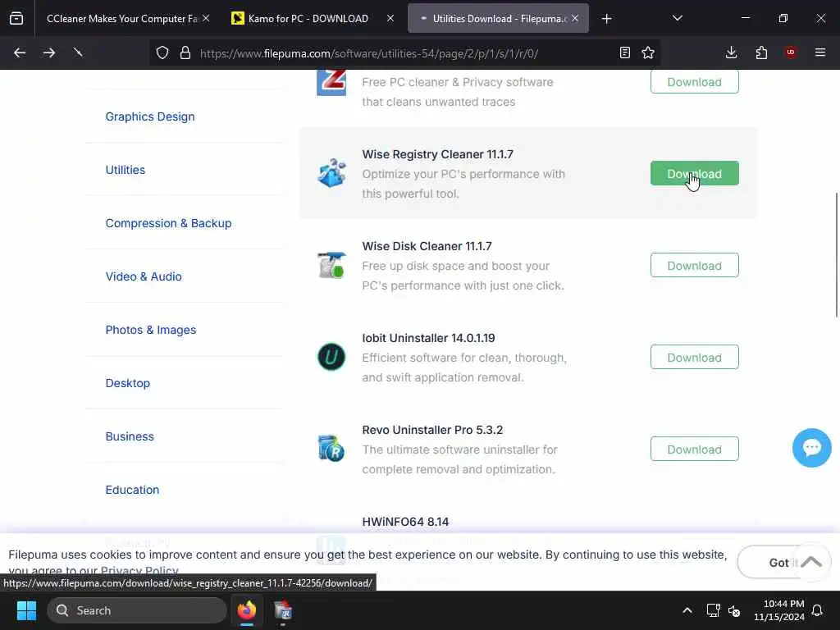The width and height of the screenshot is (840, 630).
Task: Click the muted volume tray icon
Action: 734,610
